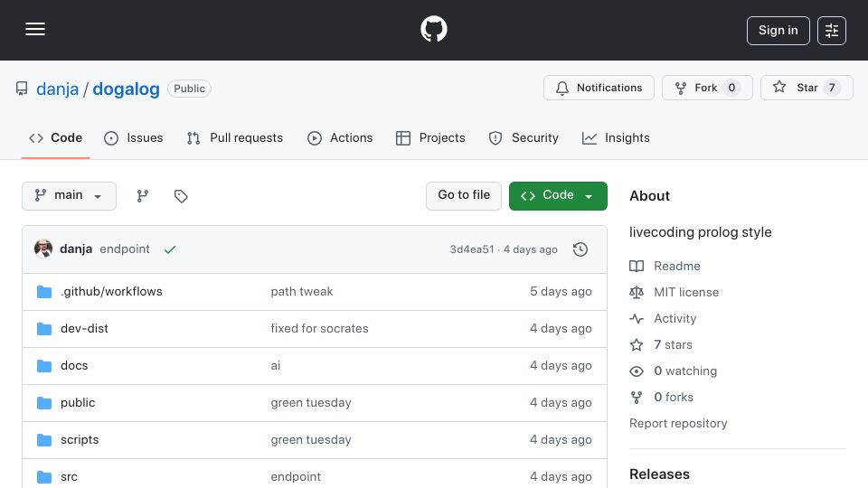
Task: Open green tuesday commit in scripts row
Action: pyautogui.click(x=311, y=440)
